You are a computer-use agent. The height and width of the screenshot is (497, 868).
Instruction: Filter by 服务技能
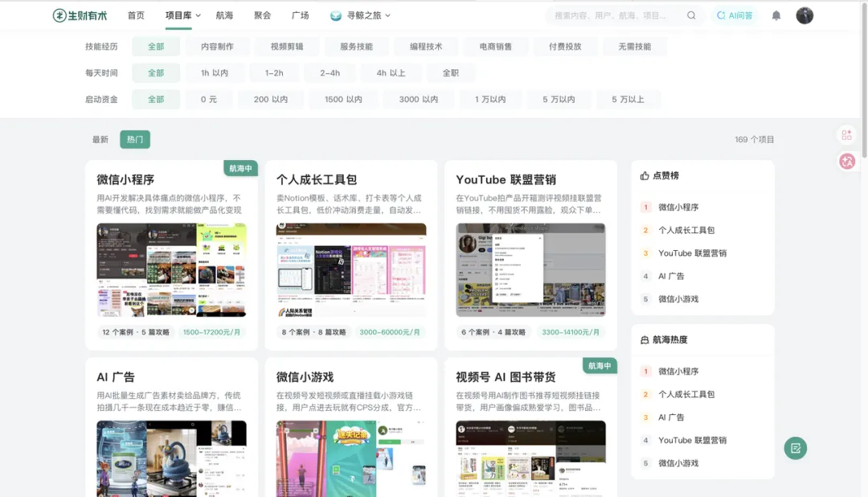(x=356, y=47)
